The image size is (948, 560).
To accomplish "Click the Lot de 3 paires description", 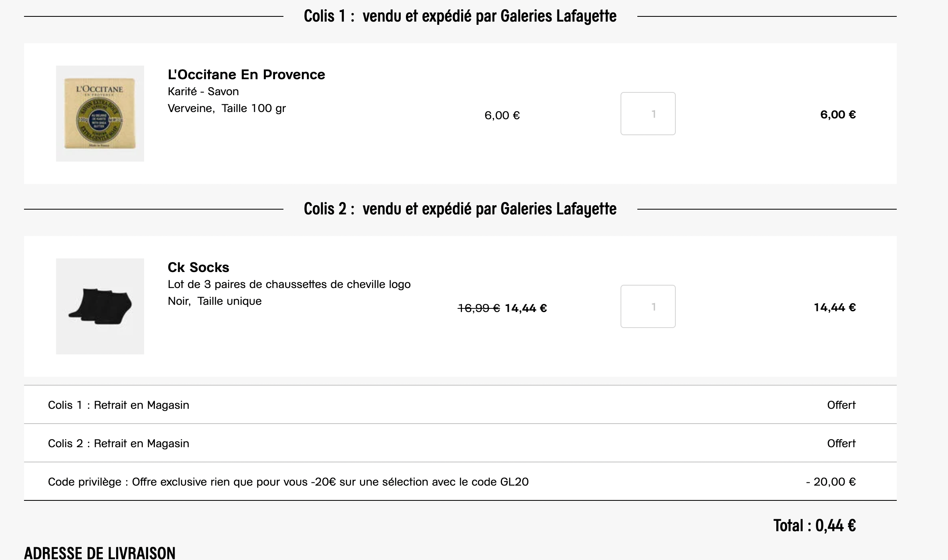I will [289, 284].
